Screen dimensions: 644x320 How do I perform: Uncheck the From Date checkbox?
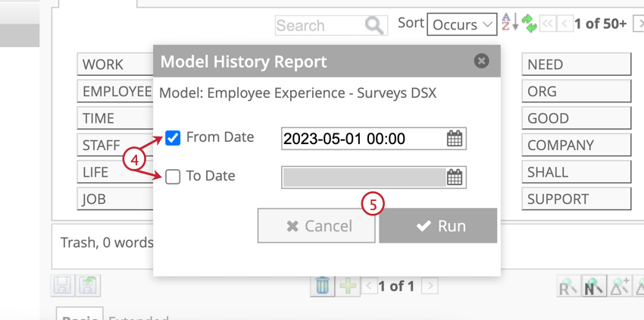(x=173, y=138)
